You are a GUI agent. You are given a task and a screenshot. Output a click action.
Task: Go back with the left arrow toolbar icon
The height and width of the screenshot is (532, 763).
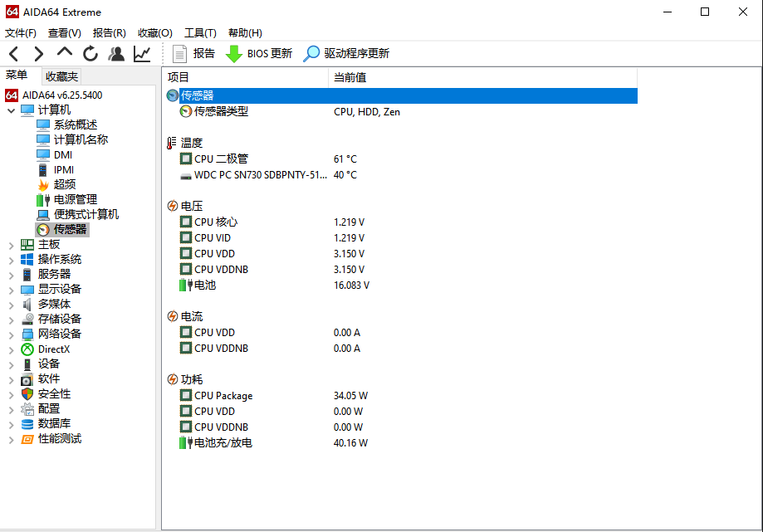tap(13, 53)
